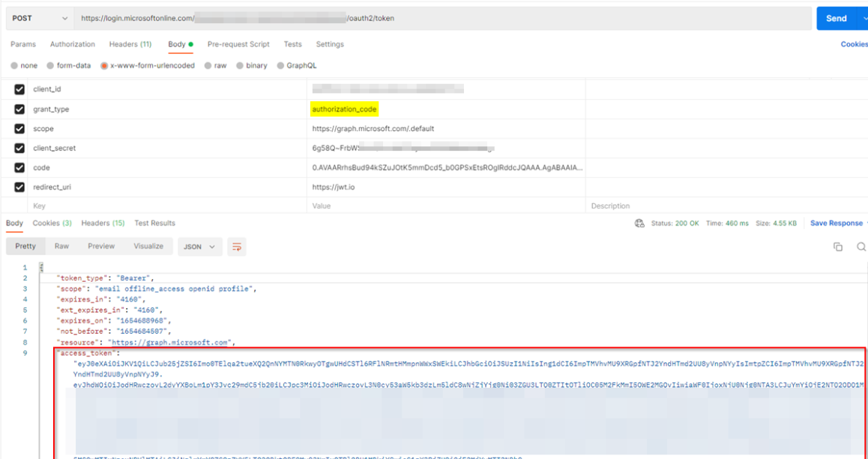Copy the response with the copy icon
The width and height of the screenshot is (868, 459).
pos(837,247)
